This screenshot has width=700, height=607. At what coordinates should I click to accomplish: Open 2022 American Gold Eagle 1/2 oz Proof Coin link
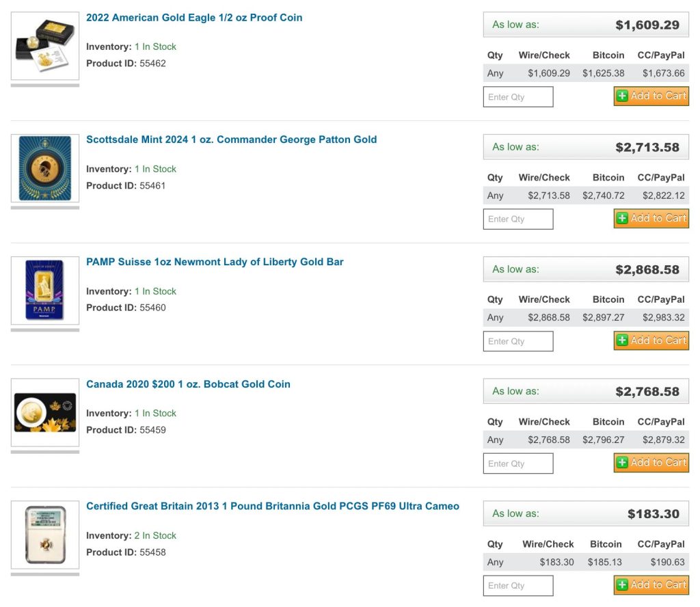pos(194,18)
